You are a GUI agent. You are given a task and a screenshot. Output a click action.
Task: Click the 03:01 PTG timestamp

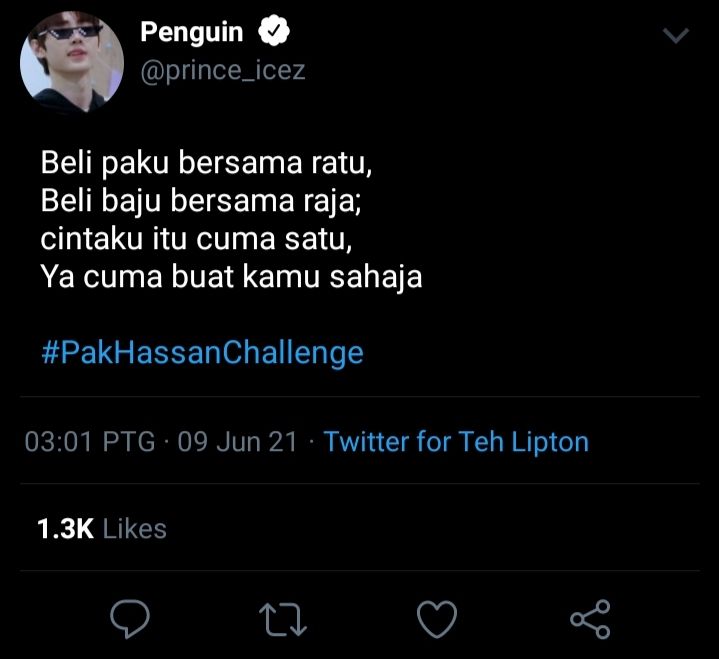point(90,442)
